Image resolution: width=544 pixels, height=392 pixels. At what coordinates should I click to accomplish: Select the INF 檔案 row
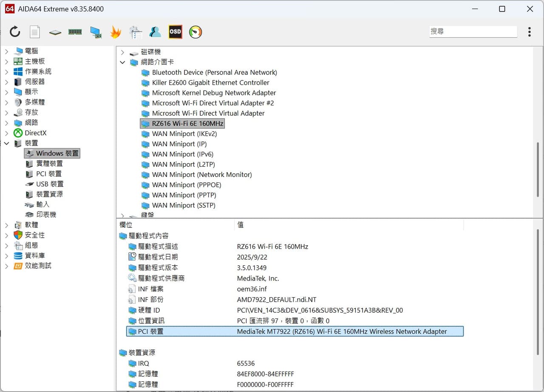(295, 289)
